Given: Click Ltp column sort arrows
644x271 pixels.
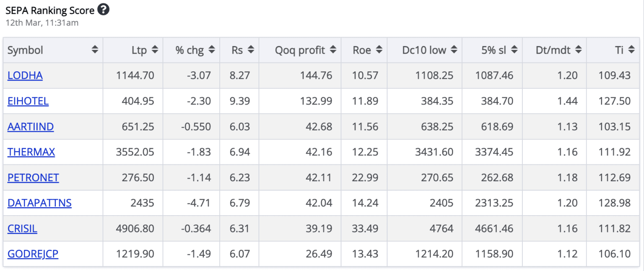Looking at the screenshot, I should point(155,50).
